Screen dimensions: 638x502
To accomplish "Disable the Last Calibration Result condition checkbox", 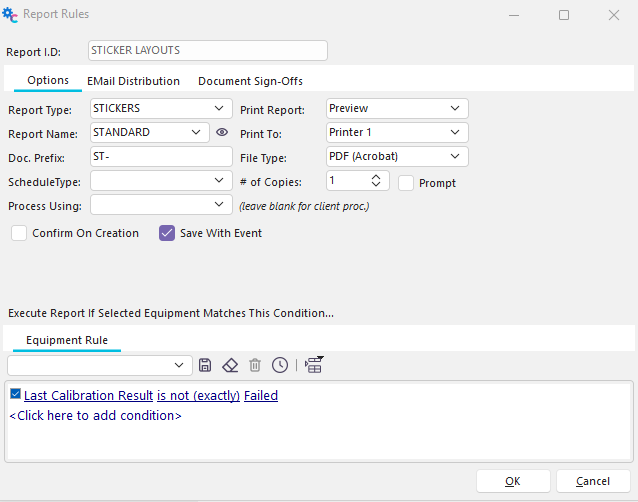I will point(16,395).
